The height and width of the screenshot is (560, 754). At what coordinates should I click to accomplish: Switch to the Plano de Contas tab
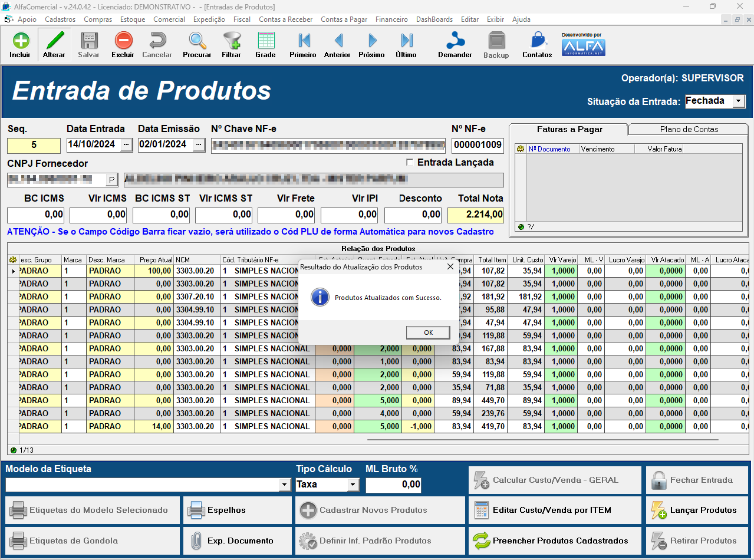tap(689, 129)
